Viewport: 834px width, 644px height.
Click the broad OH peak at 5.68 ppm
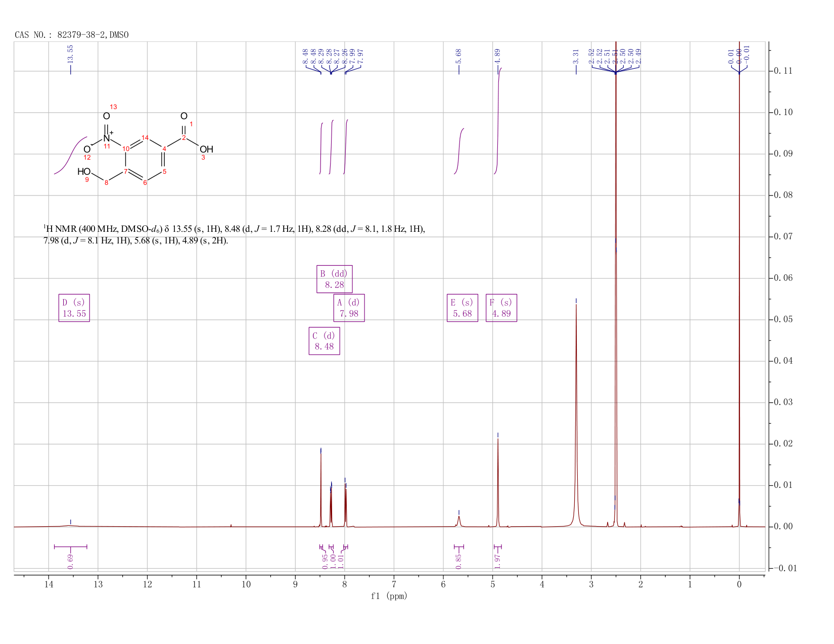[459, 520]
